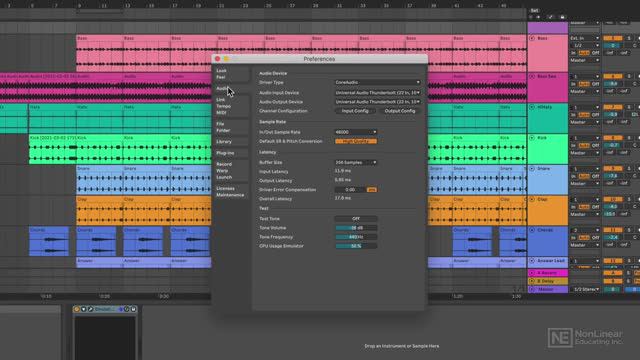Click the save preset icon on device title bar

(x=133, y=309)
